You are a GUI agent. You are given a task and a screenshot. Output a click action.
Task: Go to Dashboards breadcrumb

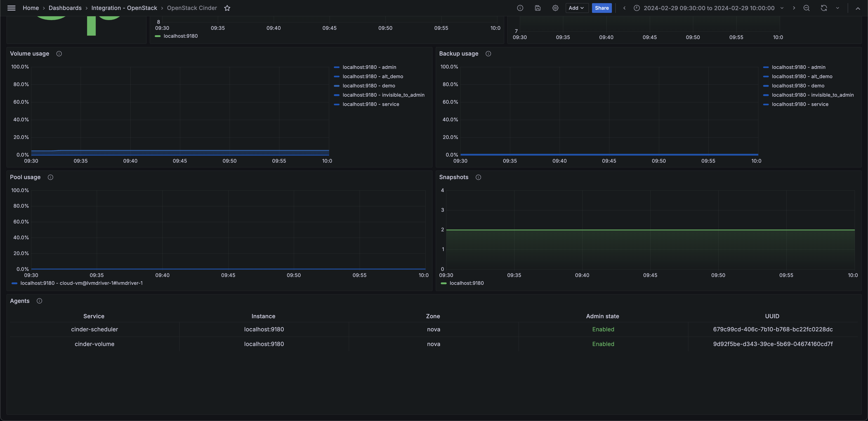tap(65, 8)
